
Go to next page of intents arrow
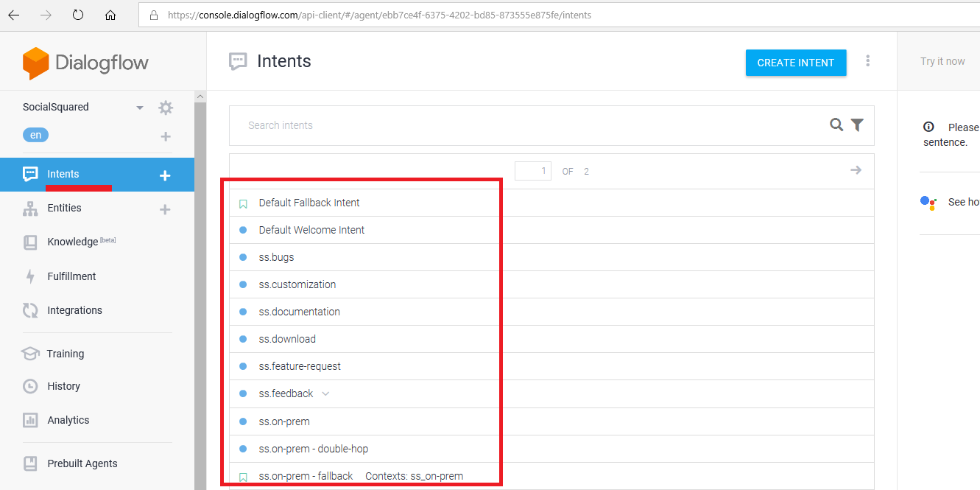[856, 170]
